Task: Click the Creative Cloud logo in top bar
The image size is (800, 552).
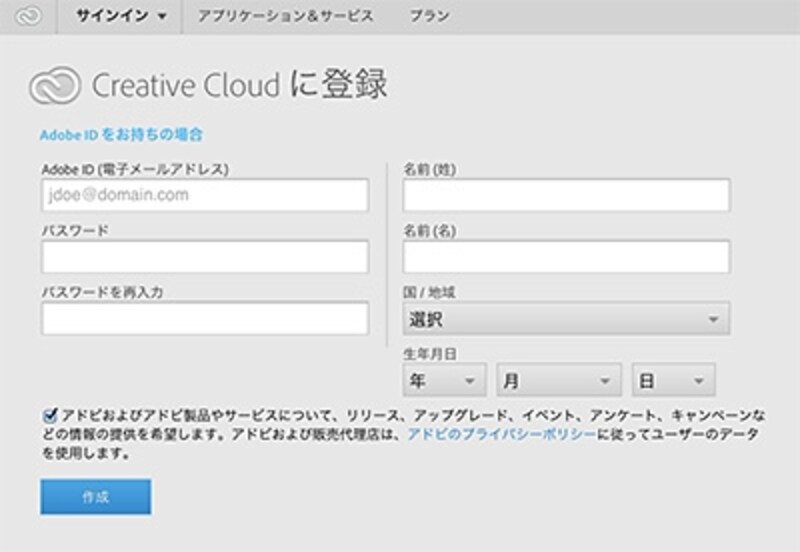Action: (x=28, y=16)
